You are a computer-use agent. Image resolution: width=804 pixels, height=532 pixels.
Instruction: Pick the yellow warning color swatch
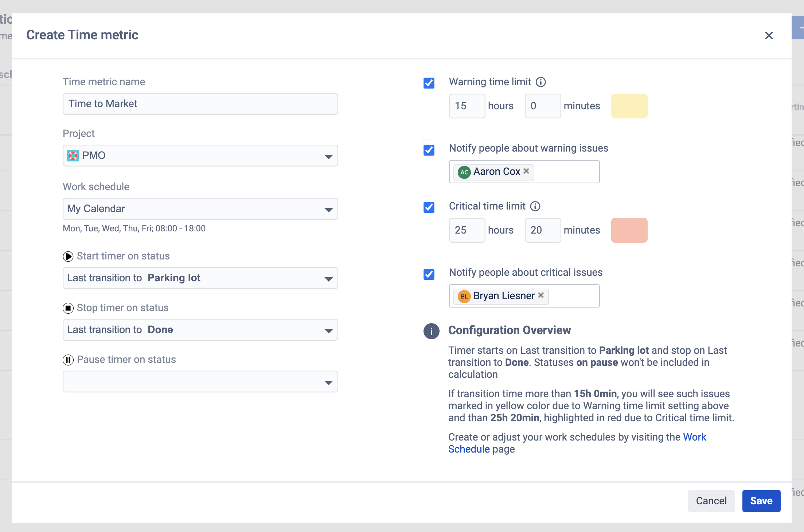(629, 106)
